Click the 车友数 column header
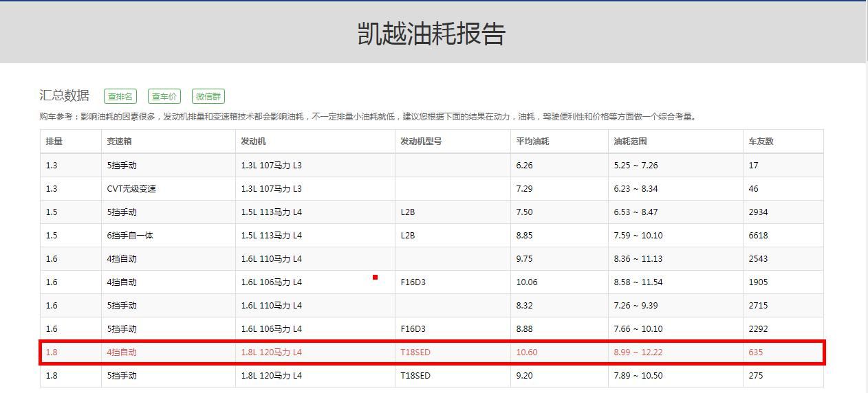This screenshot has height=393, width=868. point(761,142)
